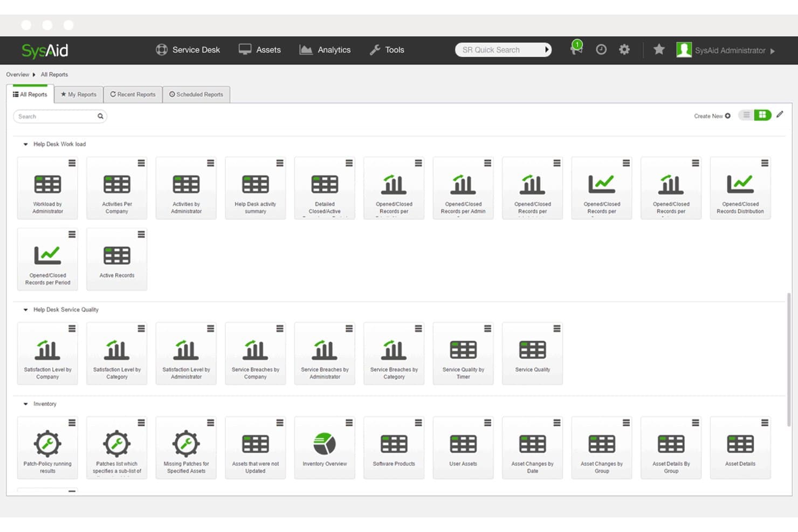The image size is (798, 532).
Task: Switch to list view toggle
Action: (746, 115)
